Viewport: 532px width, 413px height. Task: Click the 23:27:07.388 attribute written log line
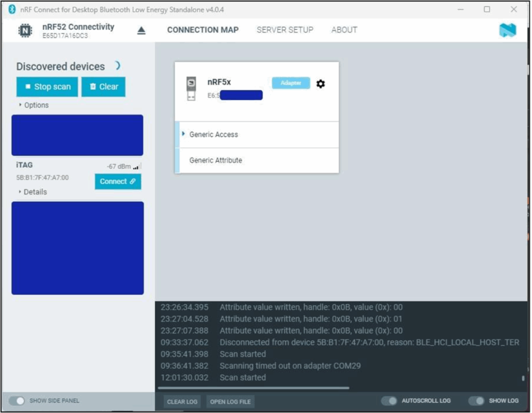point(282,331)
